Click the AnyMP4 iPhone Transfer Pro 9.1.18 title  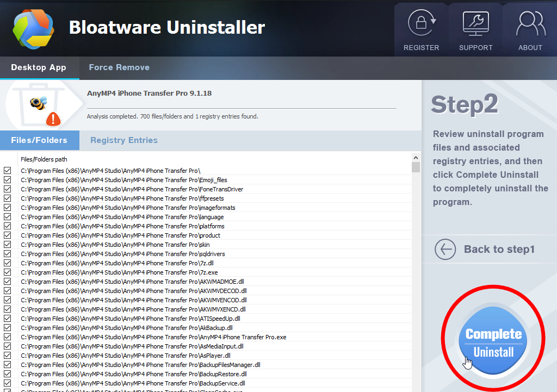(149, 94)
